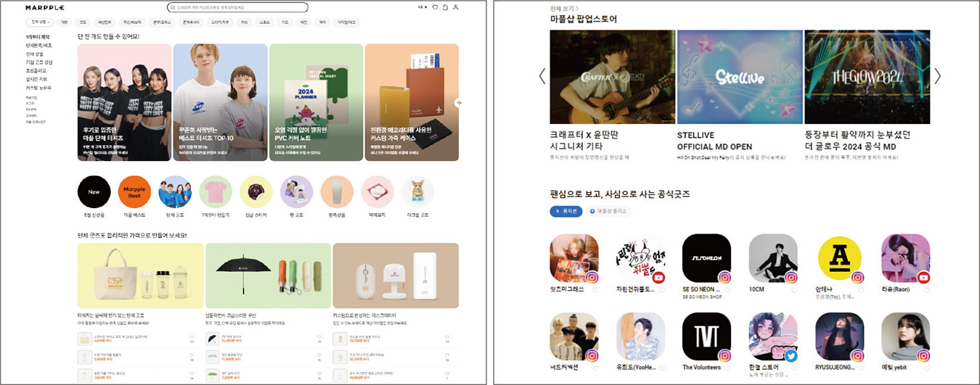The height and width of the screenshot is (385, 980).
Task: Open the KR language dropdown
Action: (x=422, y=7)
